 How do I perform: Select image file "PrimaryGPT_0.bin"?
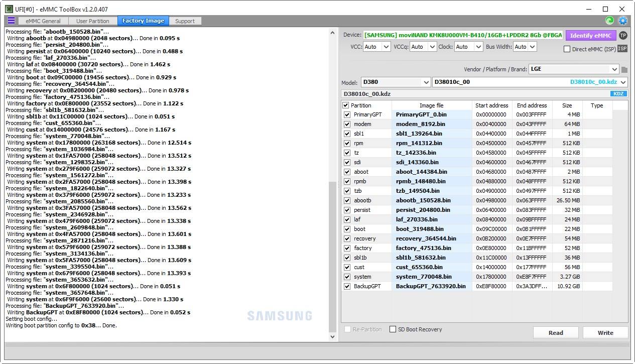tap(421, 114)
